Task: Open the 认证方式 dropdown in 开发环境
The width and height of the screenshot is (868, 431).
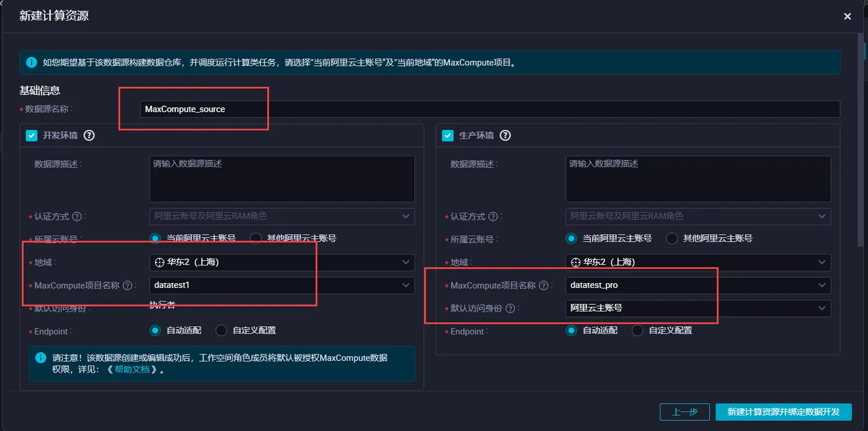Action: point(282,216)
